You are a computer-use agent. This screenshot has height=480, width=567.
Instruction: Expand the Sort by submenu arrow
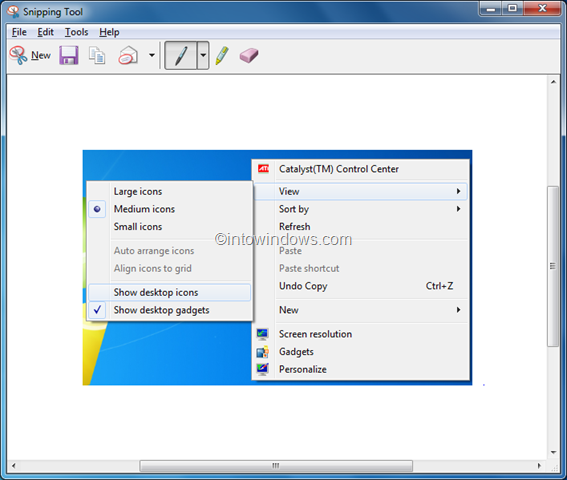459,209
